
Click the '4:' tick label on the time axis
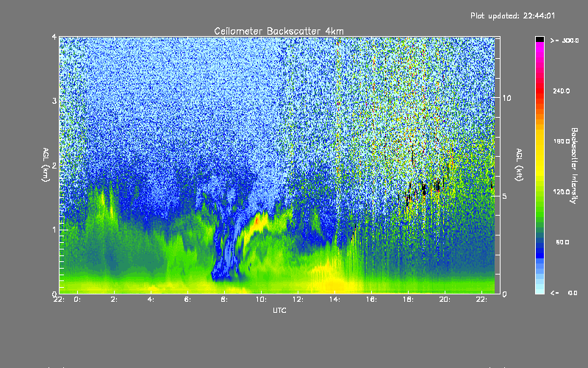coord(151,300)
